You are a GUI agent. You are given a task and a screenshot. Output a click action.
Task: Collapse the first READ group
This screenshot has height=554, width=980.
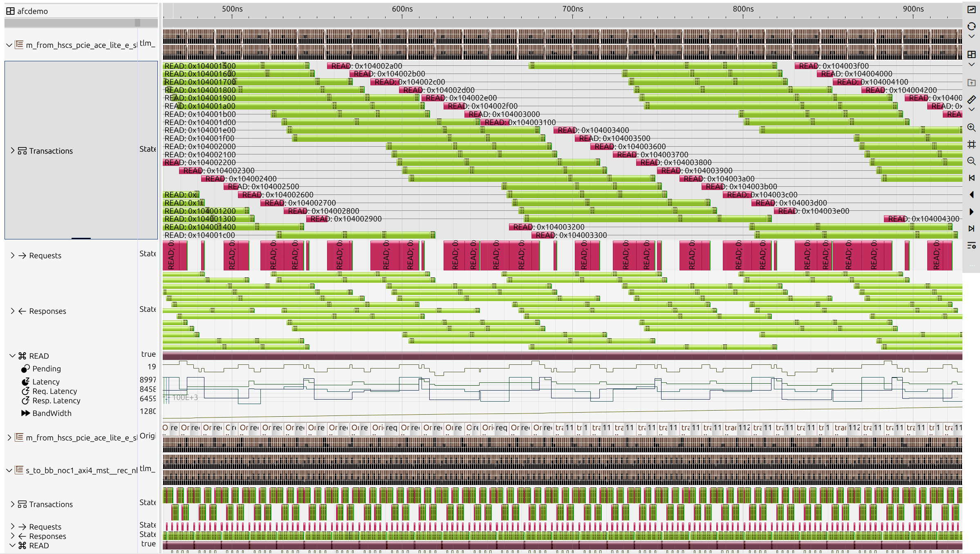tap(12, 356)
